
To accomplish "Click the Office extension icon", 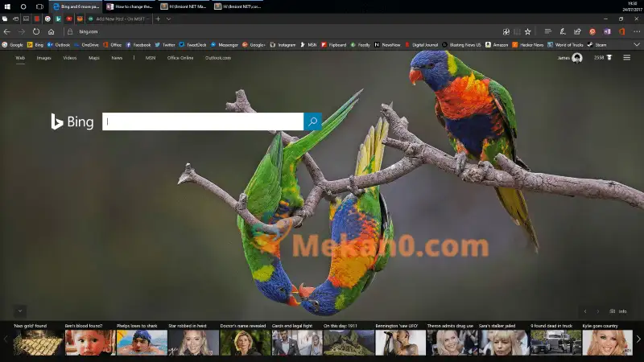I will [621, 31].
